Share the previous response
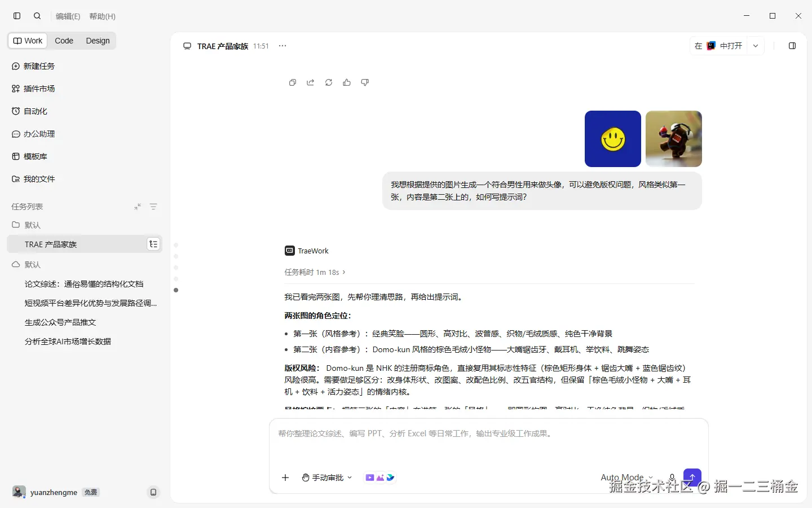 [x=311, y=82]
